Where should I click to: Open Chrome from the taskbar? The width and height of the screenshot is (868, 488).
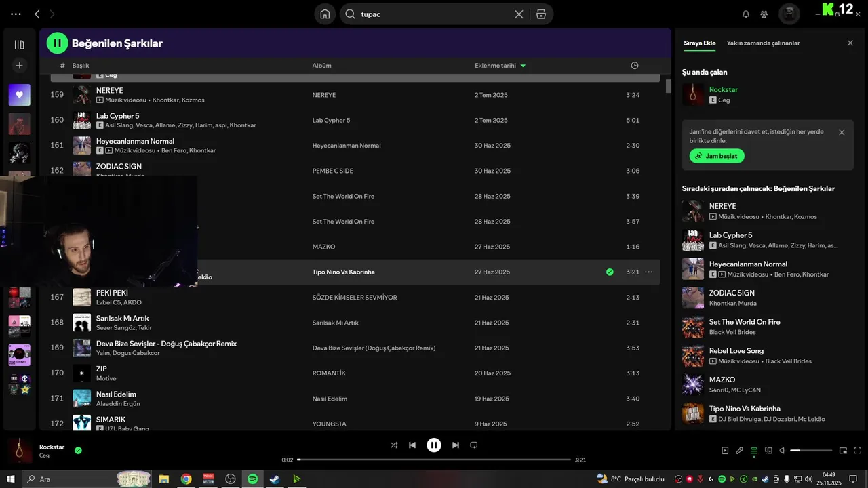click(186, 479)
